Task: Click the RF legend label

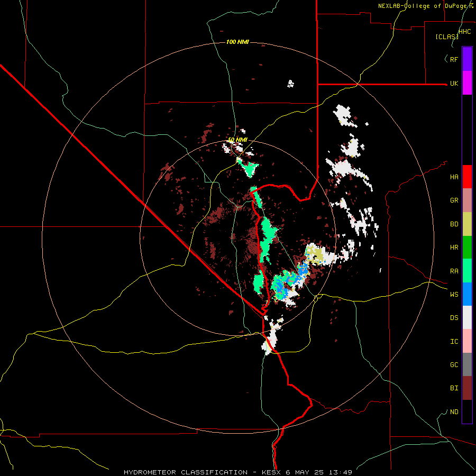Action: click(x=454, y=59)
